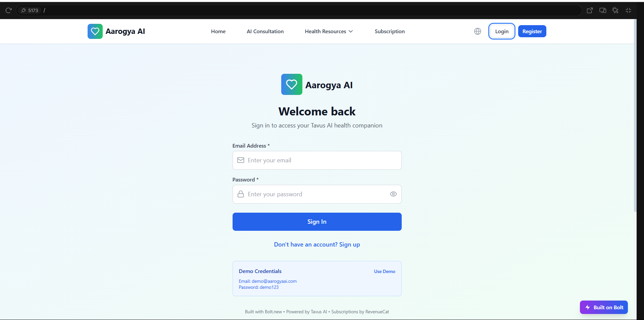Open the globe language selector
This screenshot has height=320, width=644.
[x=478, y=31]
